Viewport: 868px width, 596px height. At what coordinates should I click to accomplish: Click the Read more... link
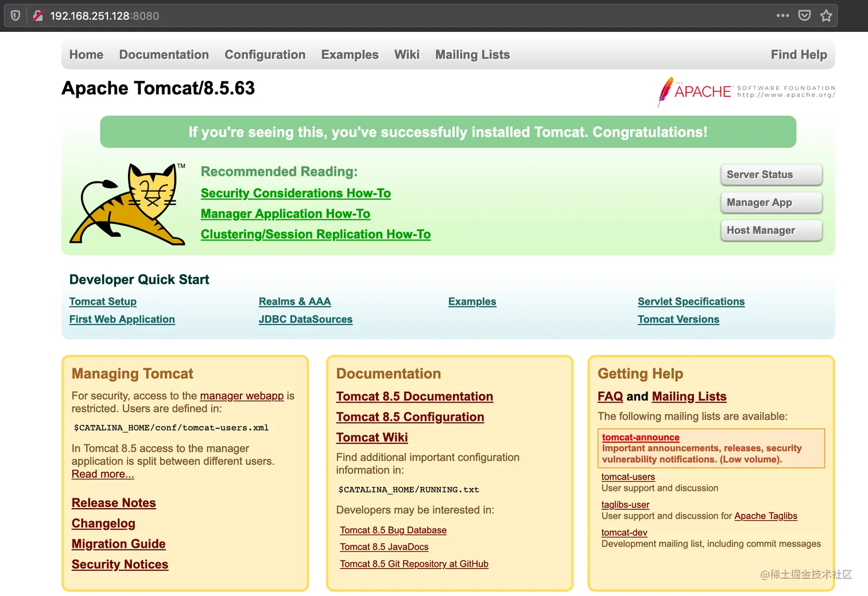coord(103,474)
